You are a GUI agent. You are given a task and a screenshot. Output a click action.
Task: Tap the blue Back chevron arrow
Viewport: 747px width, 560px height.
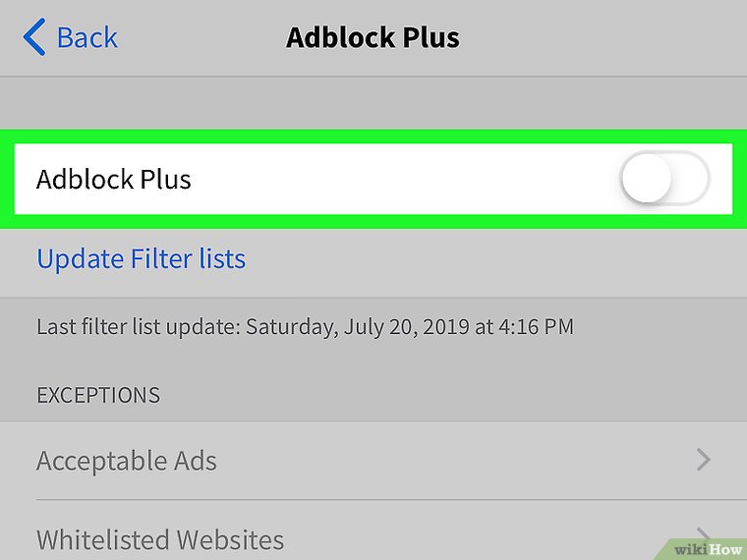[33, 38]
